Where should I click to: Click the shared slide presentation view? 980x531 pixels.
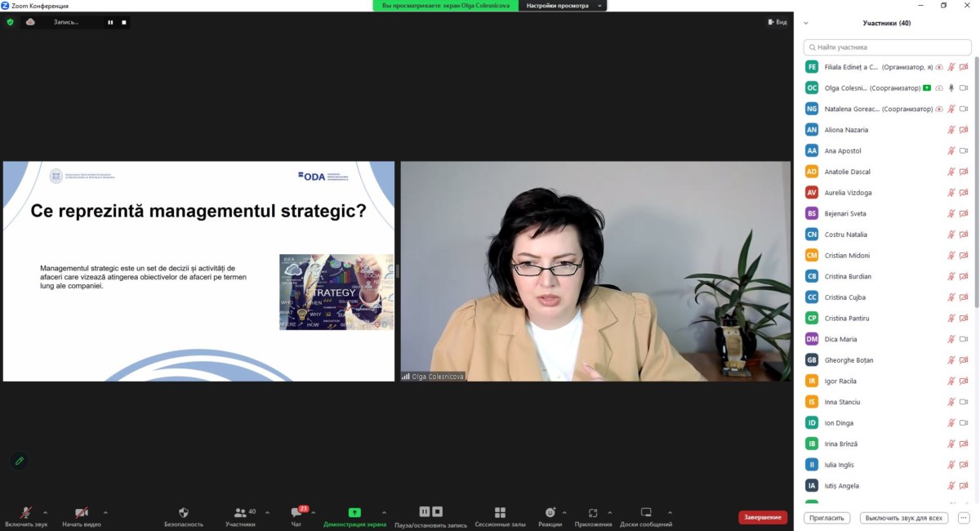pos(198,271)
